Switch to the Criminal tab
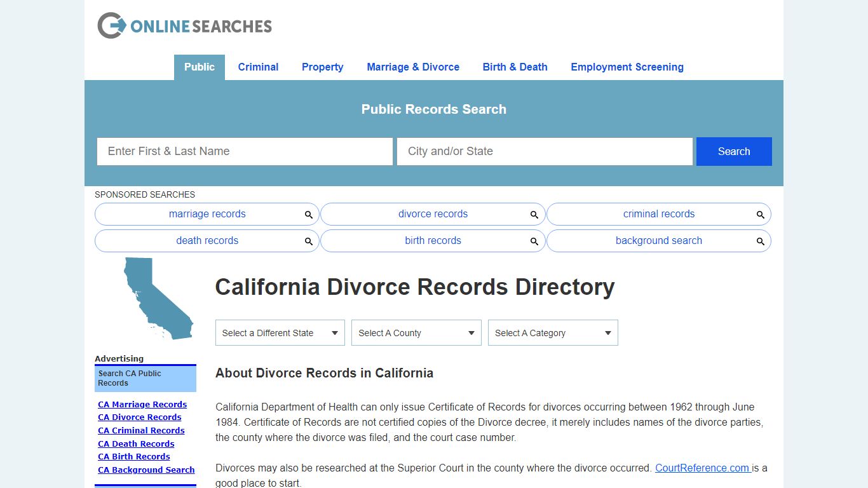The height and width of the screenshot is (488, 868). pyautogui.click(x=258, y=67)
